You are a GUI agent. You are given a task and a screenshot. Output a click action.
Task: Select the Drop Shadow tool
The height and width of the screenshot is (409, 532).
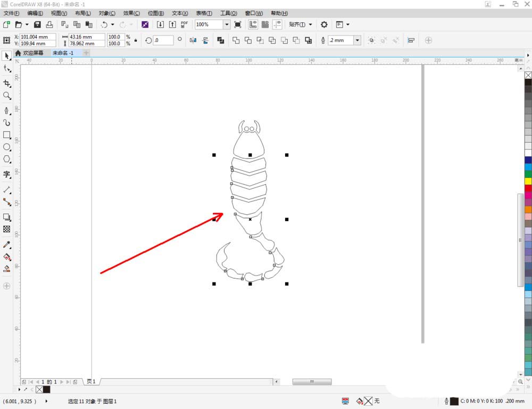[x=6, y=217]
